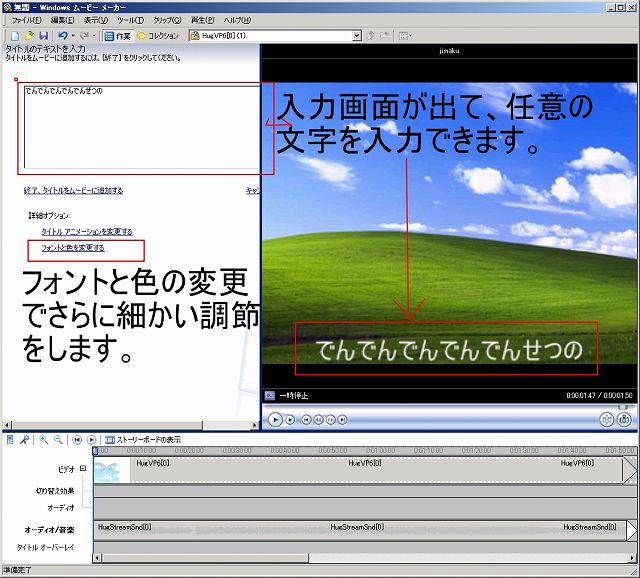Click the Open Project folder icon
This screenshot has width=640, height=578.
[x=29, y=36]
